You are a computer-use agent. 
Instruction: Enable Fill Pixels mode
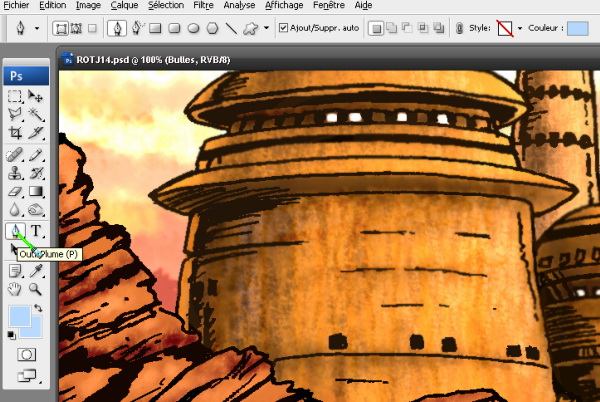(x=92, y=28)
